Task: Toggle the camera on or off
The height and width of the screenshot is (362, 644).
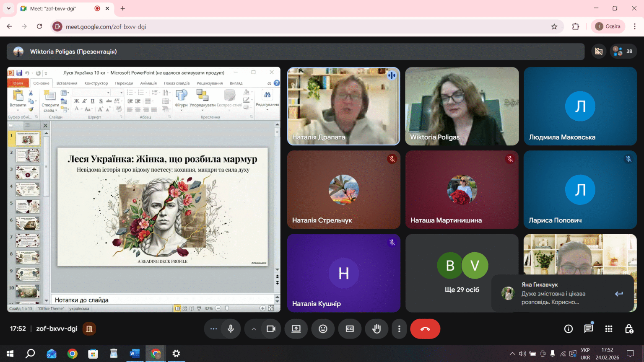Action: pyautogui.click(x=271, y=329)
